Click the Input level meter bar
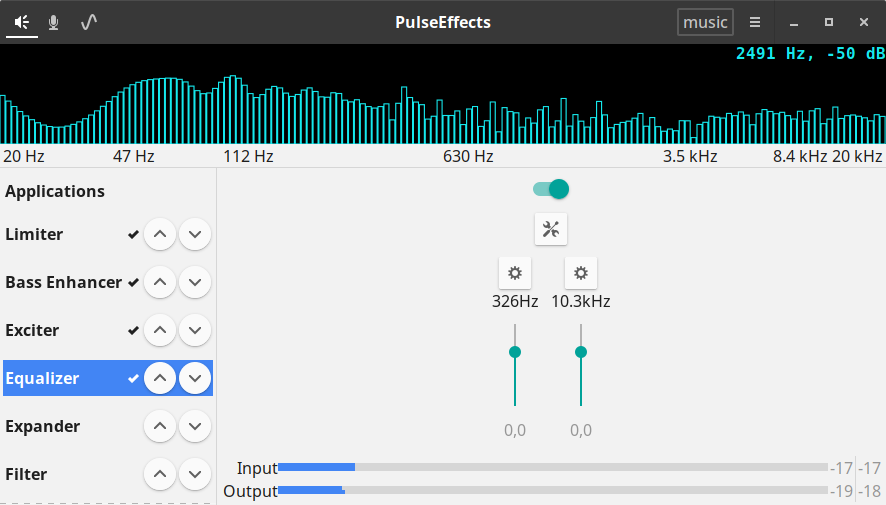Image resolution: width=886 pixels, height=505 pixels. point(553,467)
